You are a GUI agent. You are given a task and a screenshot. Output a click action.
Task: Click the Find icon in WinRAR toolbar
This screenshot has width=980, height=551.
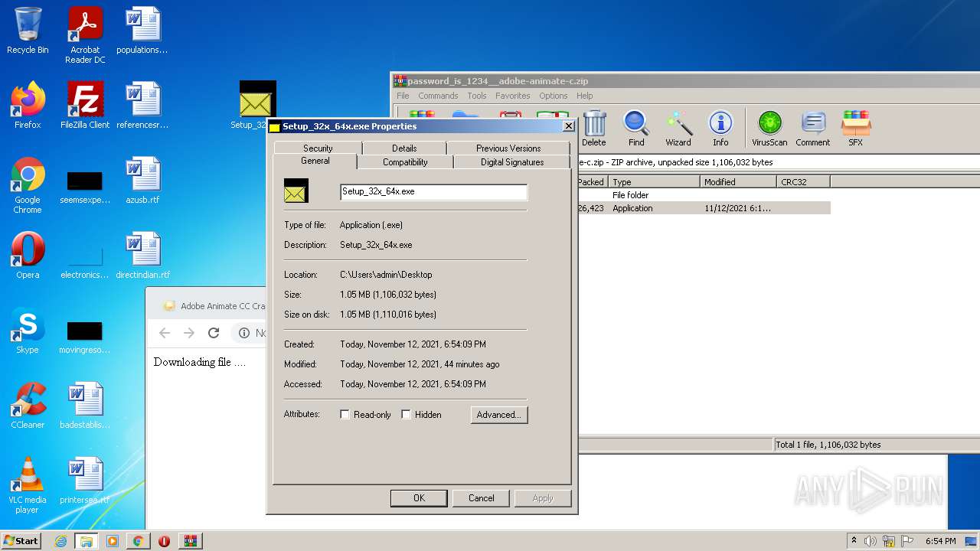click(636, 129)
